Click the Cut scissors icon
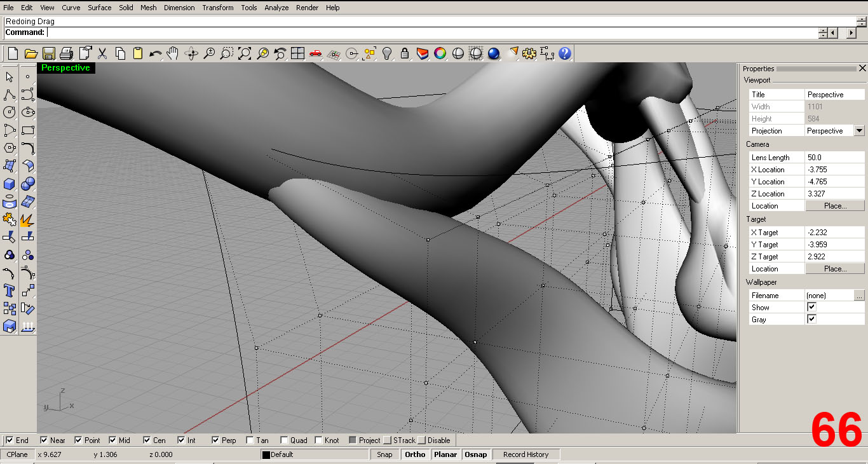The width and height of the screenshot is (868, 464). (x=102, y=54)
